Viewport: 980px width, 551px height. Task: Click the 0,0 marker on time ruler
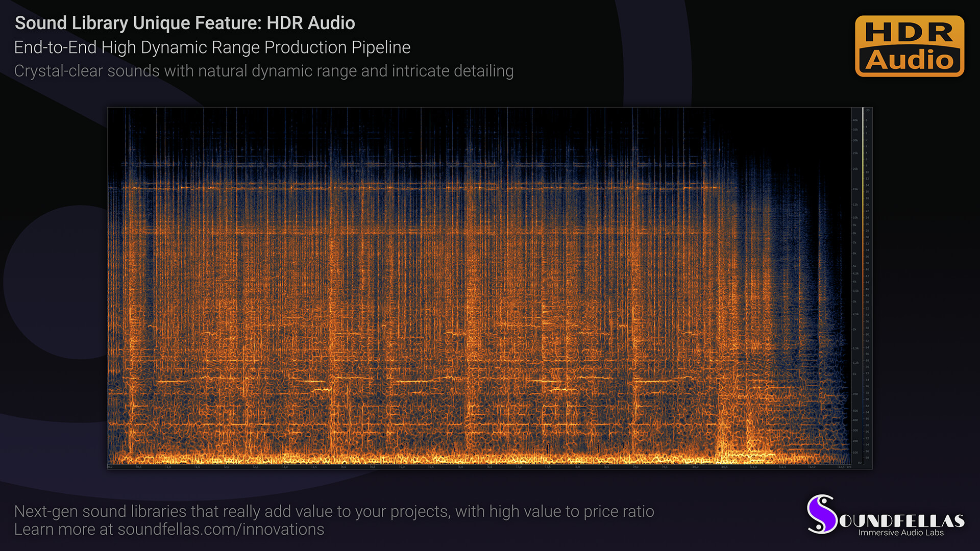pos(110,467)
